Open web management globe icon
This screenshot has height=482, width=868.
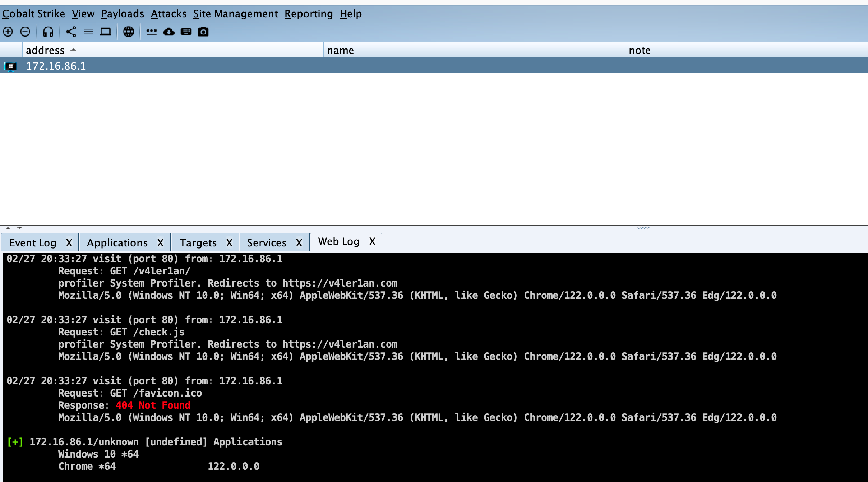(129, 32)
